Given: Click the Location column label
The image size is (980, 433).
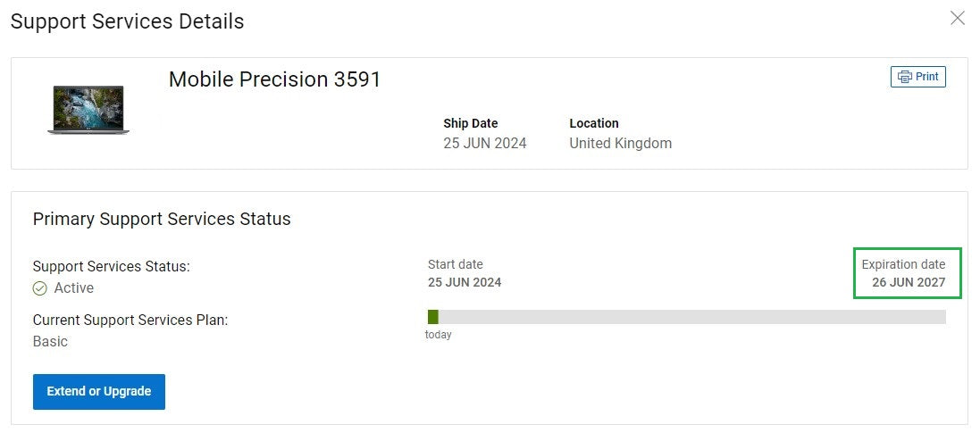Looking at the screenshot, I should click(594, 124).
